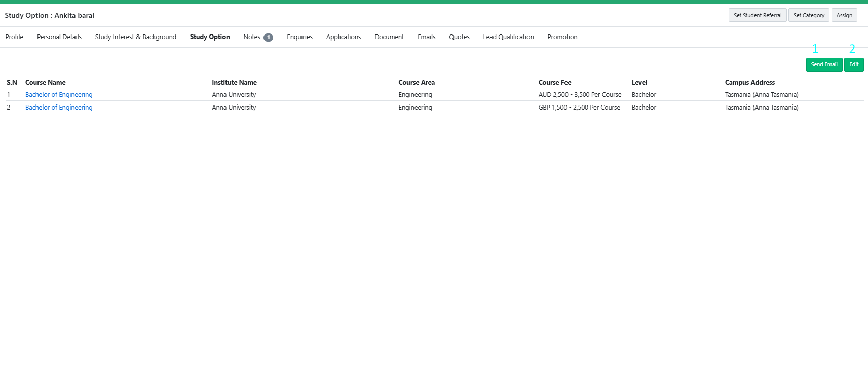This screenshot has width=868, height=387.
Task: Open the Emails tab
Action: click(427, 37)
